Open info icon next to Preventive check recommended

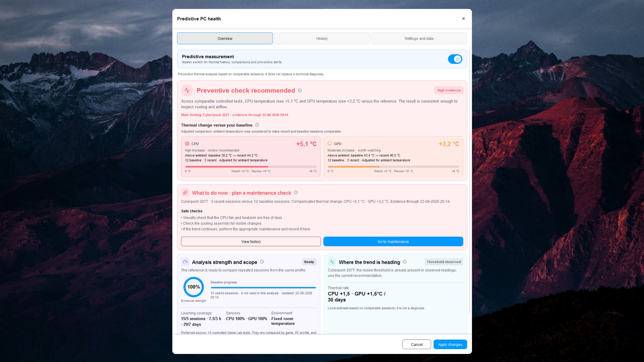[x=300, y=90]
